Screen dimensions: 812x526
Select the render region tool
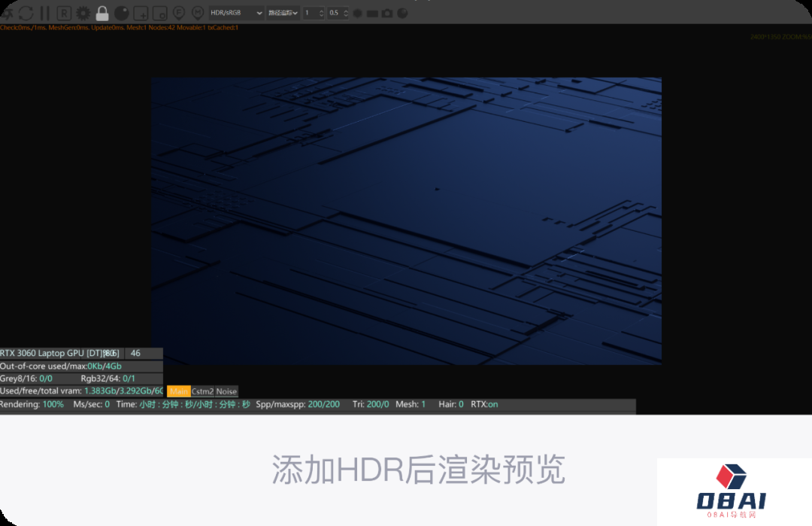point(141,13)
